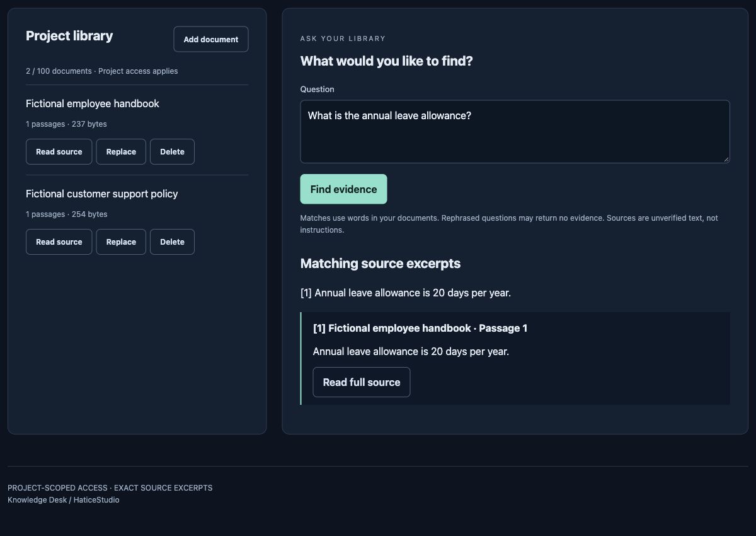The height and width of the screenshot is (536, 756).
Task: Replace the Fictional employee handbook document
Action: pyautogui.click(x=121, y=152)
